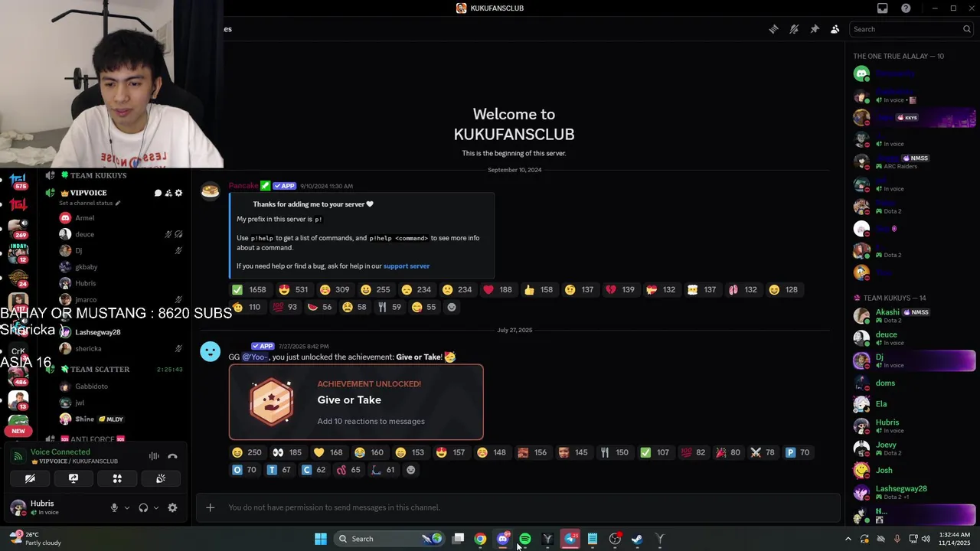
Task: Open Pancake bot profile name
Action: (x=243, y=186)
